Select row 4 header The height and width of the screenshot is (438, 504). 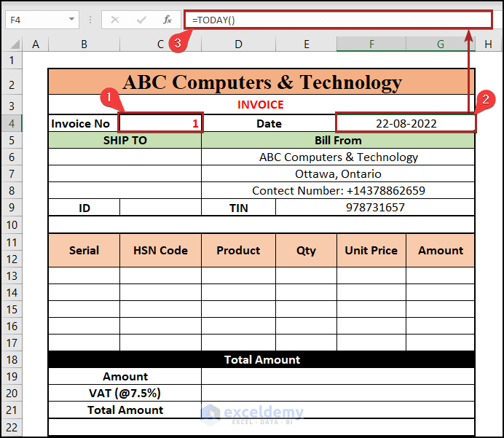pos(12,123)
